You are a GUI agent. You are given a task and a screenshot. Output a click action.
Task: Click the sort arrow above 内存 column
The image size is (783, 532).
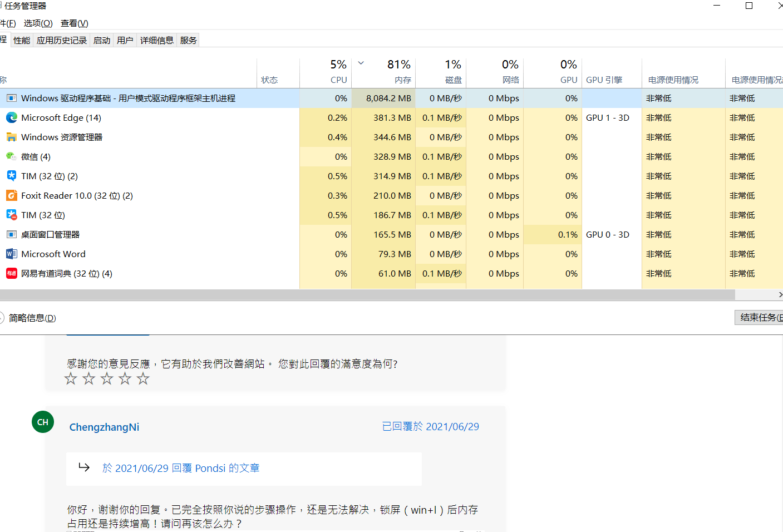361,63
